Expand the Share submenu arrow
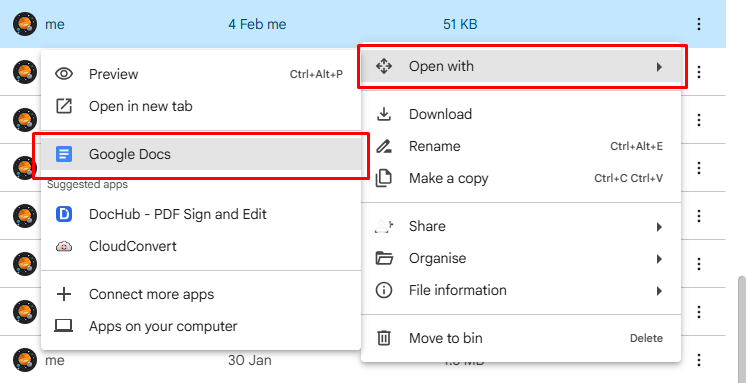This screenshot has height=383, width=746. (659, 227)
